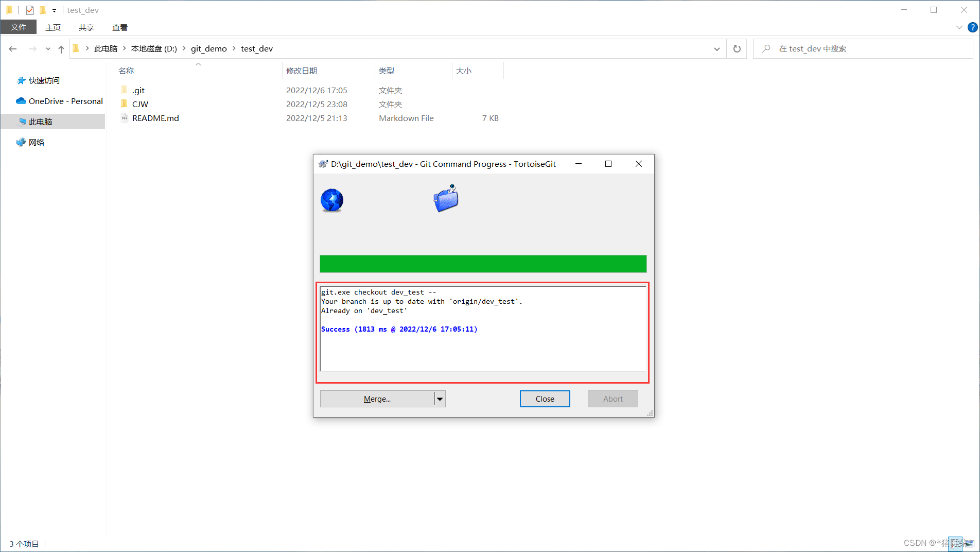Expand the Merge button dropdown arrow
The width and height of the screenshot is (980, 552).
440,399
